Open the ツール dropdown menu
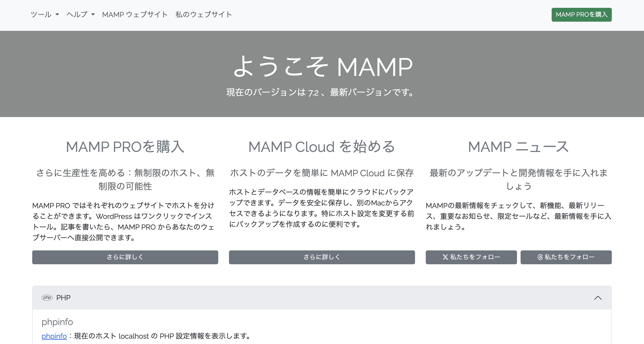 [x=45, y=15]
